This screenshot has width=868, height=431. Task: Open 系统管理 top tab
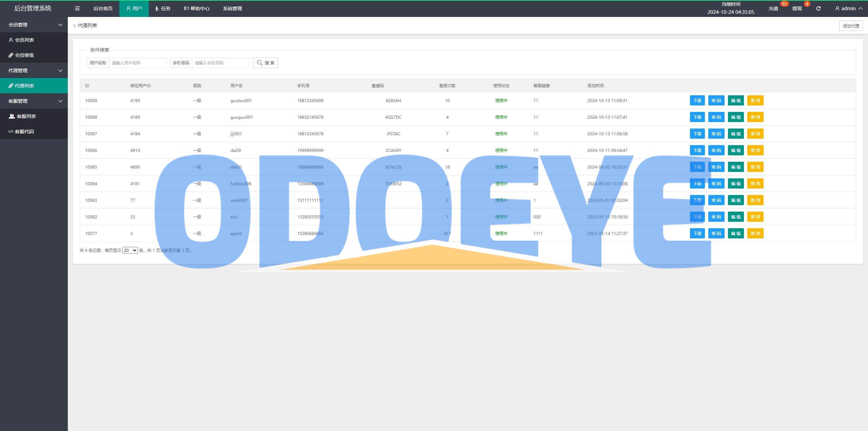click(232, 8)
